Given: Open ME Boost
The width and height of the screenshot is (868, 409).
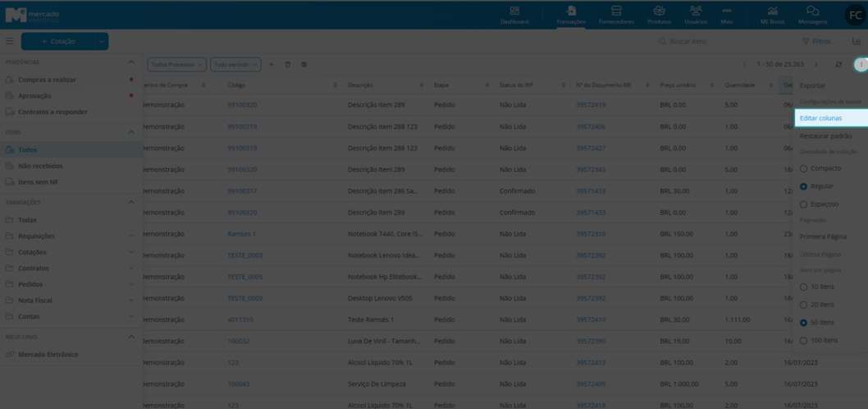Looking at the screenshot, I should point(772,15).
